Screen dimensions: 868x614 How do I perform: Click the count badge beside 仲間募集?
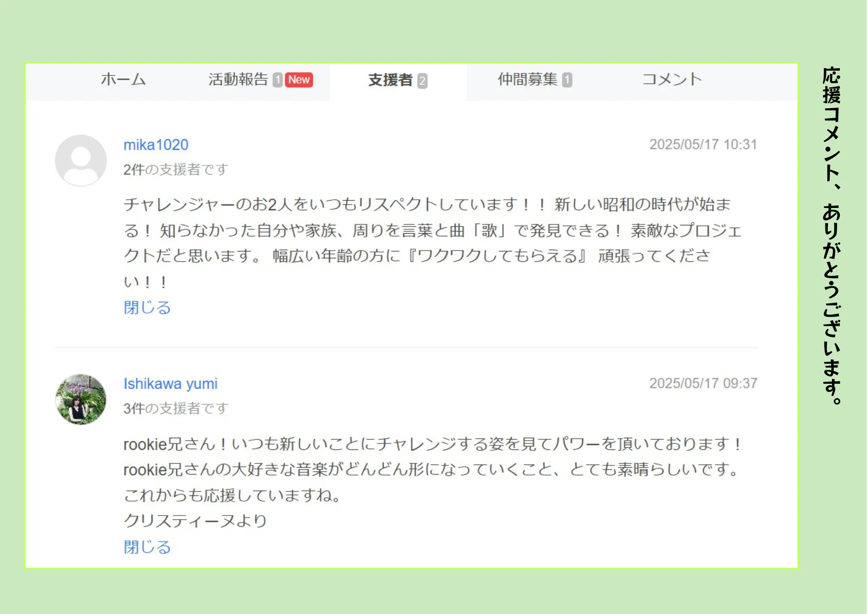(567, 80)
